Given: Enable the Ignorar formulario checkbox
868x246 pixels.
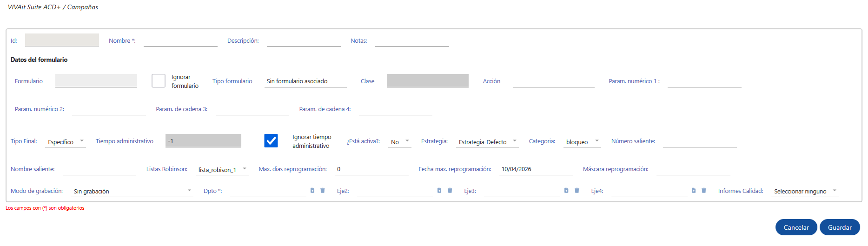Looking at the screenshot, I should click(x=159, y=81).
